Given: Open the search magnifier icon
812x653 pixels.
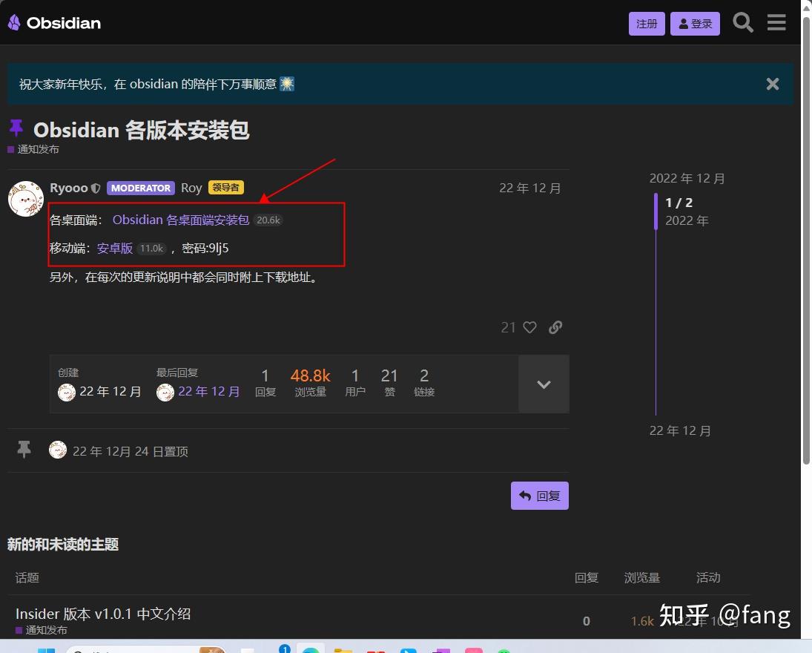Looking at the screenshot, I should 742,22.
